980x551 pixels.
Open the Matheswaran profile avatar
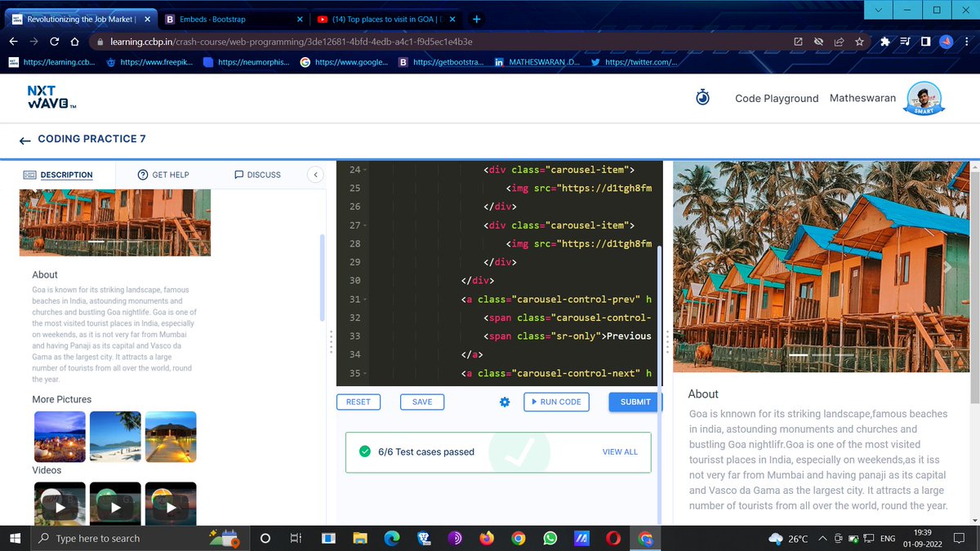pyautogui.click(x=924, y=99)
